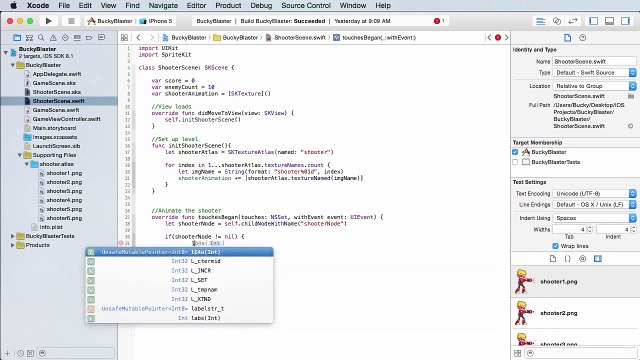Jump to previous issue in jump bar
Viewport: 640px width, 360px height.
click(489, 38)
